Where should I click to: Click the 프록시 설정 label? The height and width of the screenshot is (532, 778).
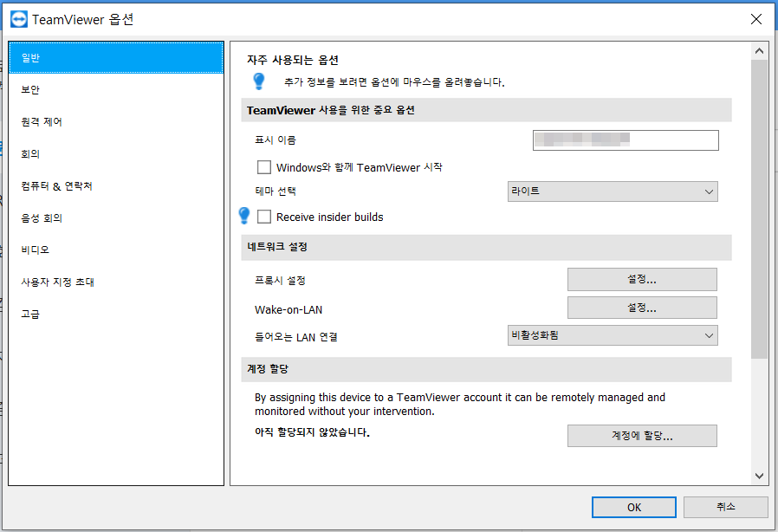point(280,281)
